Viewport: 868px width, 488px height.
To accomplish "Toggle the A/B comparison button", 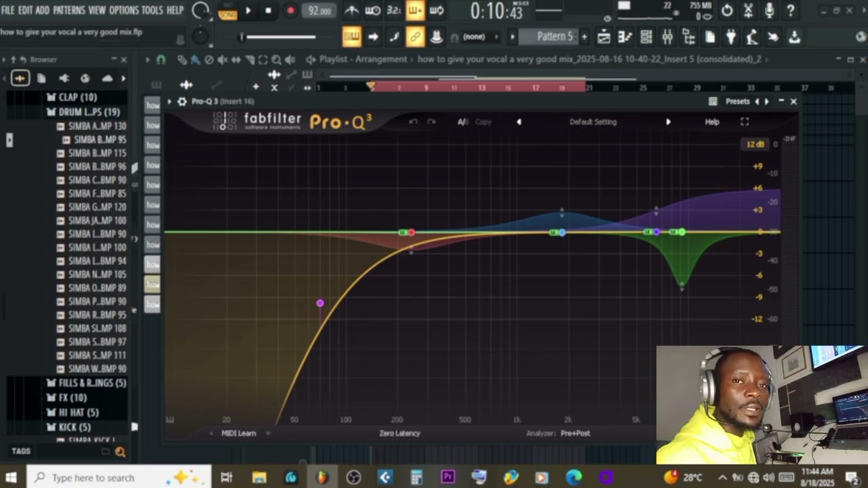I will coord(462,122).
